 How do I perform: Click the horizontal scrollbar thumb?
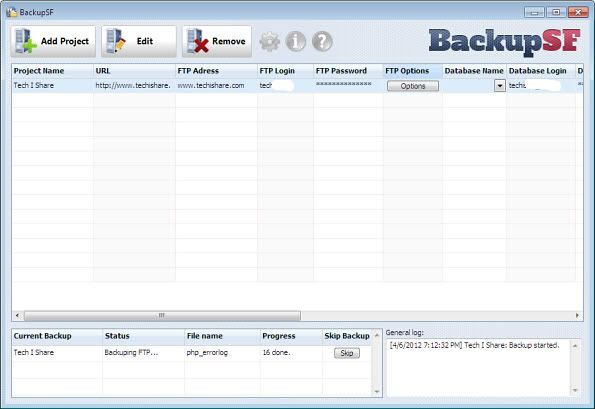(x=162, y=316)
